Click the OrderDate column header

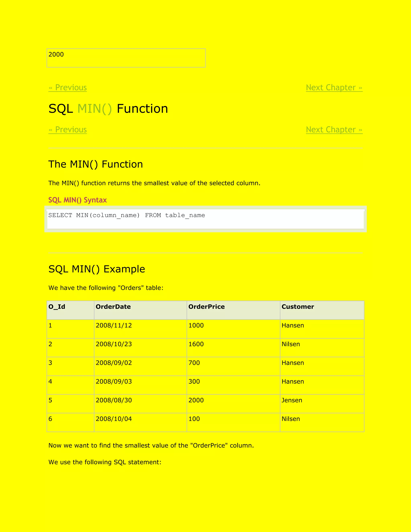tap(140, 310)
